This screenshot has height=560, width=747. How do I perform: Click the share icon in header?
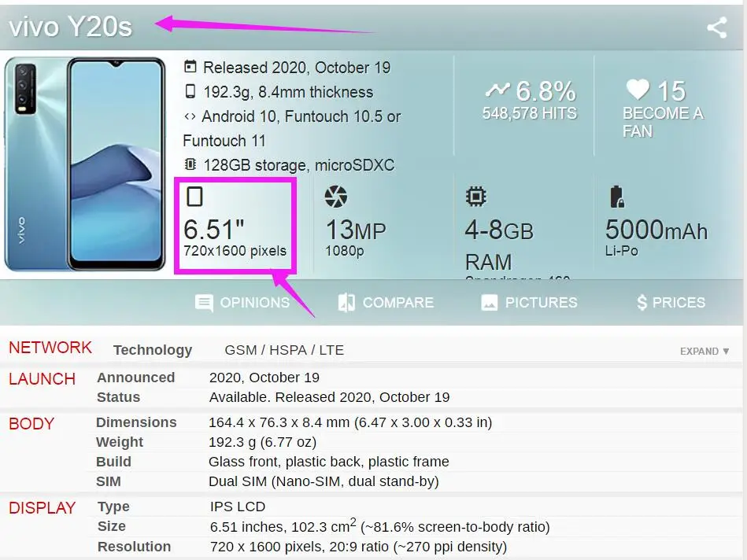click(x=717, y=28)
